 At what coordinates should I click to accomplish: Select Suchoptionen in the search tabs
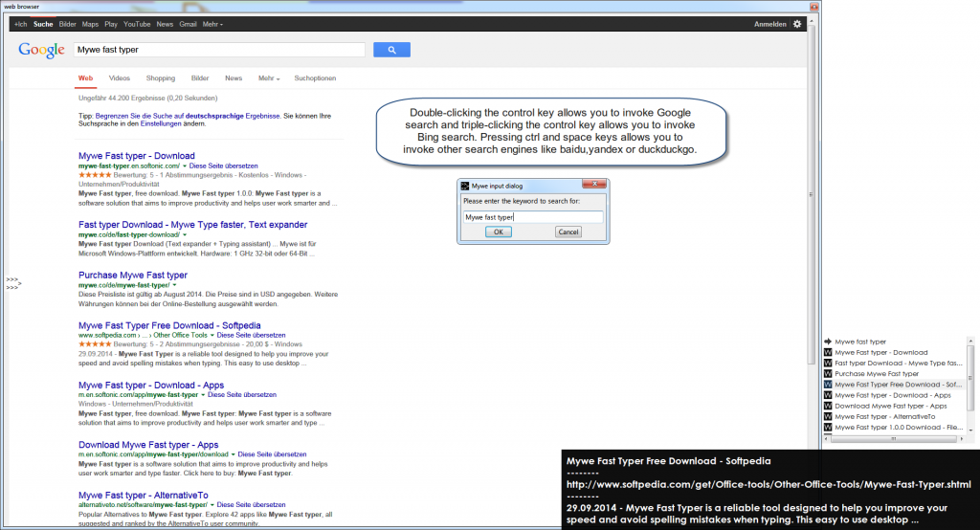tap(315, 78)
